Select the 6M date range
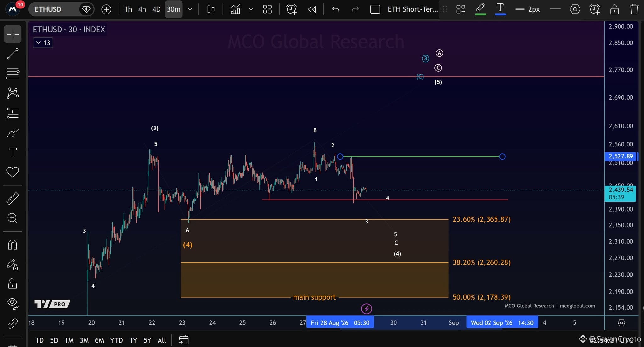 (99, 340)
